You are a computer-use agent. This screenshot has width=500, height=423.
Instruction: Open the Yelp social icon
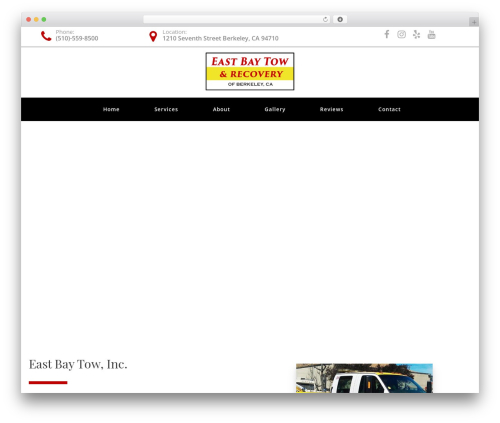pos(416,34)
